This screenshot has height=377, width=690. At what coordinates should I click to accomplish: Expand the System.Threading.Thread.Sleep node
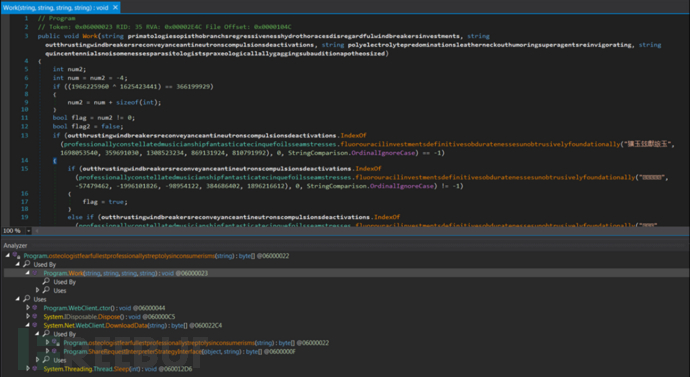tap(28, 369)
